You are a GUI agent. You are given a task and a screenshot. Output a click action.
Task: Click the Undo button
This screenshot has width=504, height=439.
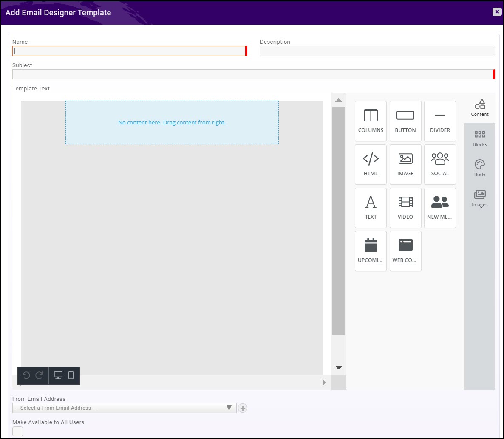click(x=25, y=375)
